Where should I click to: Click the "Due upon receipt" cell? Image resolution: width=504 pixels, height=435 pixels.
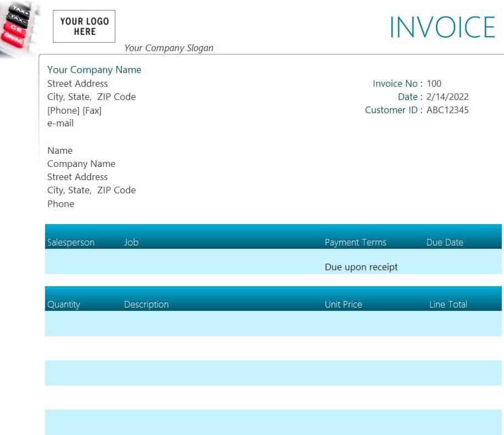[x=361, y=267]
